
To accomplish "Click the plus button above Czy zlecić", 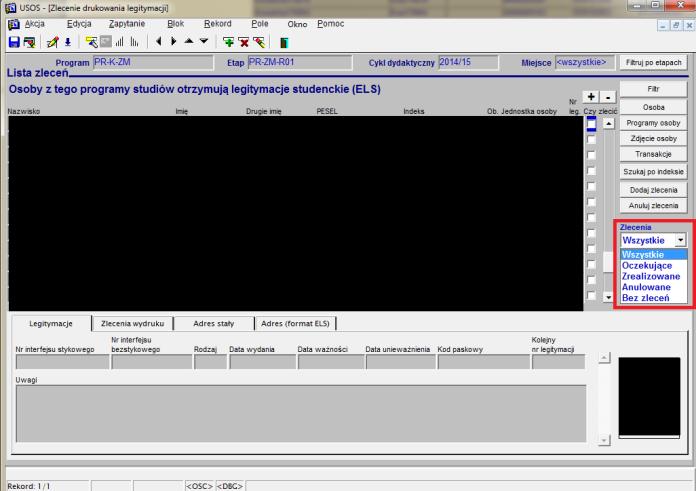I will (591, 97).
